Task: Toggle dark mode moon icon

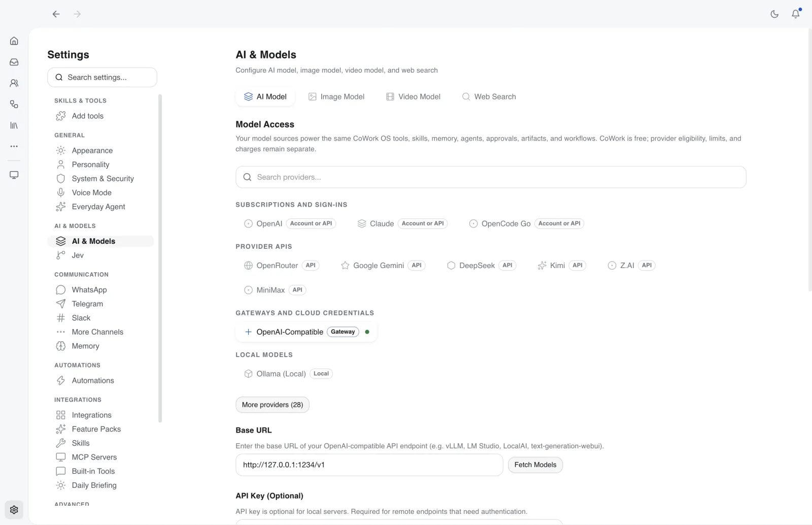Action: coord(774,14)
